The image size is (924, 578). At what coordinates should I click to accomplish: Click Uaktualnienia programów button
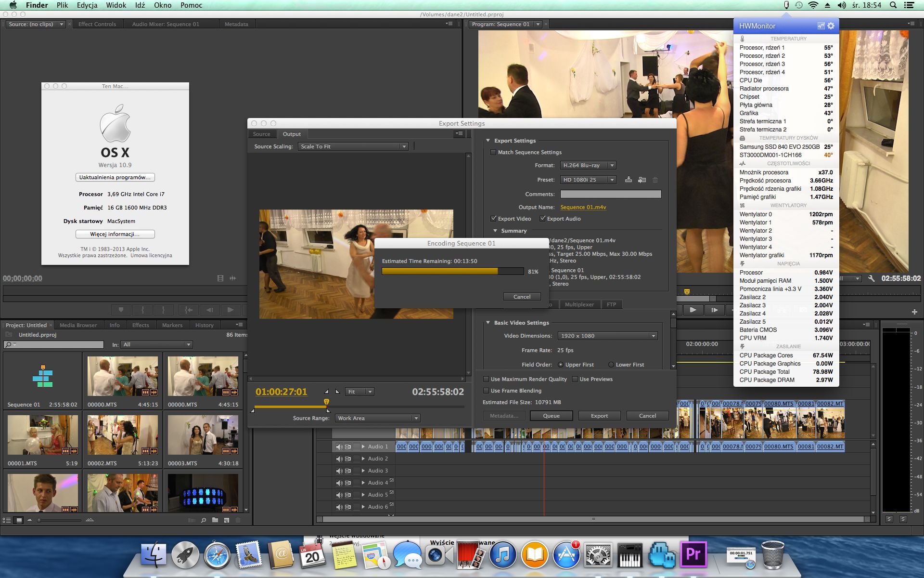(115, 177)
